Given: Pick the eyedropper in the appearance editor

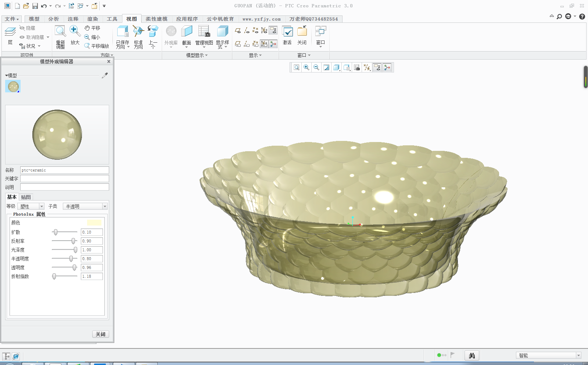Looking at the screenshot, I should pos(105,75).
